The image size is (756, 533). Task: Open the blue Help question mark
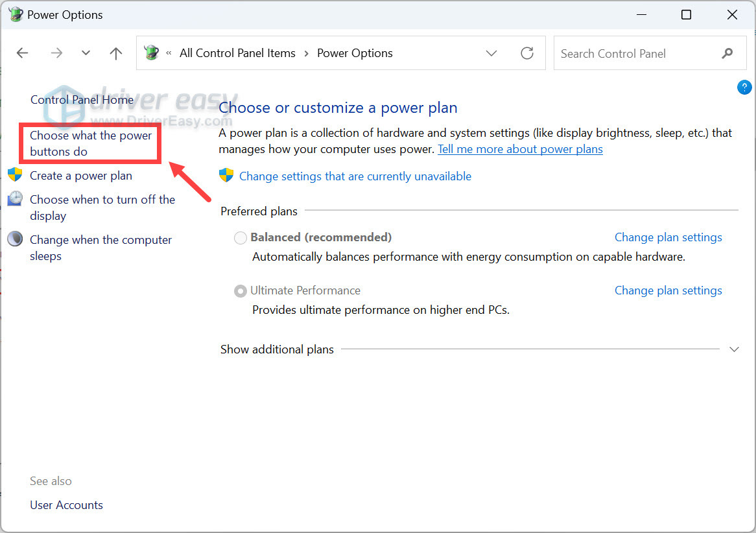coord(744,87)
